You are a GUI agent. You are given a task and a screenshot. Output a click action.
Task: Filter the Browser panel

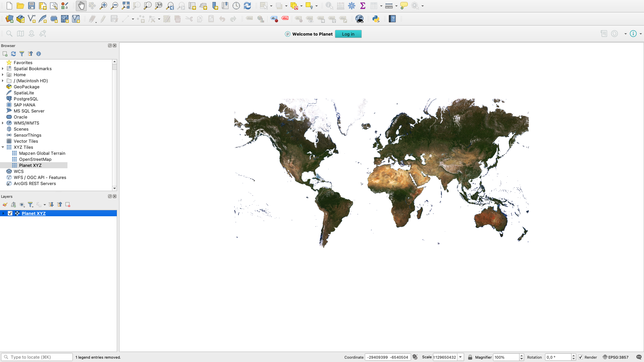pyautogui.click(x=22, y=54)
